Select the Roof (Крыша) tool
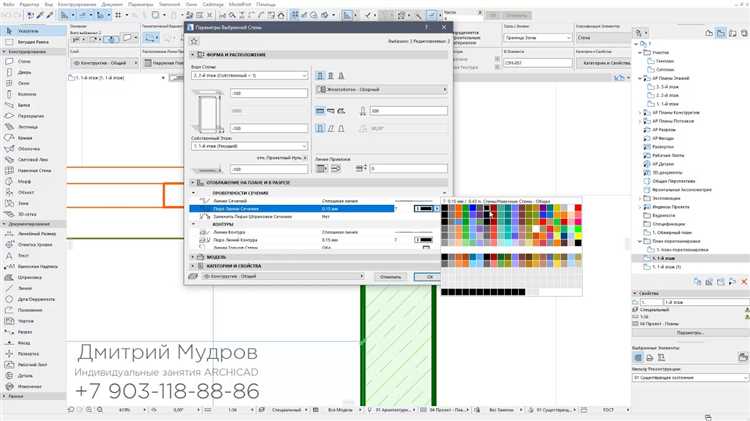 [x=33, y=138]
